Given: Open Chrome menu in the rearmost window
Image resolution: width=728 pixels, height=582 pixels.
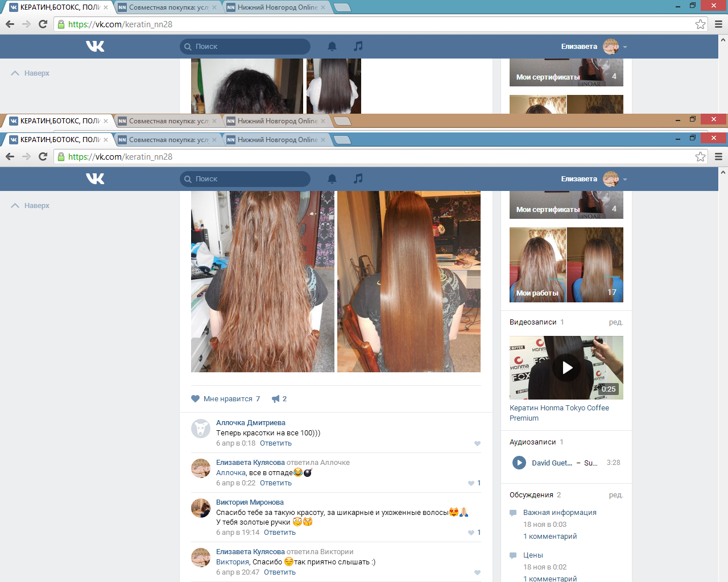Looking at the screenshot, I should click(718, 24).
